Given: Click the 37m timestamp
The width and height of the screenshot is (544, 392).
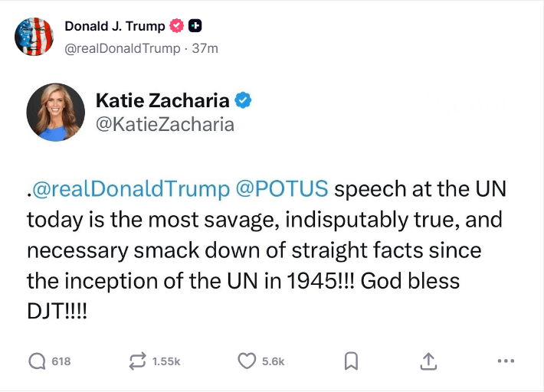Looking at the screenshot, I should (205, 47).
